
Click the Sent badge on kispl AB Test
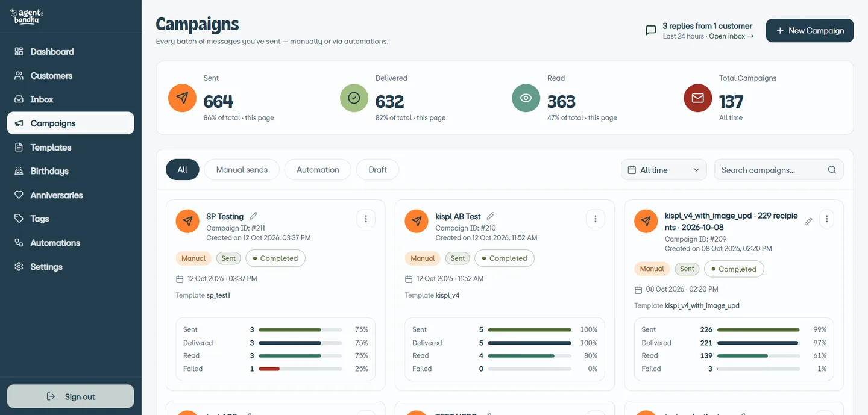click(458, 258)
